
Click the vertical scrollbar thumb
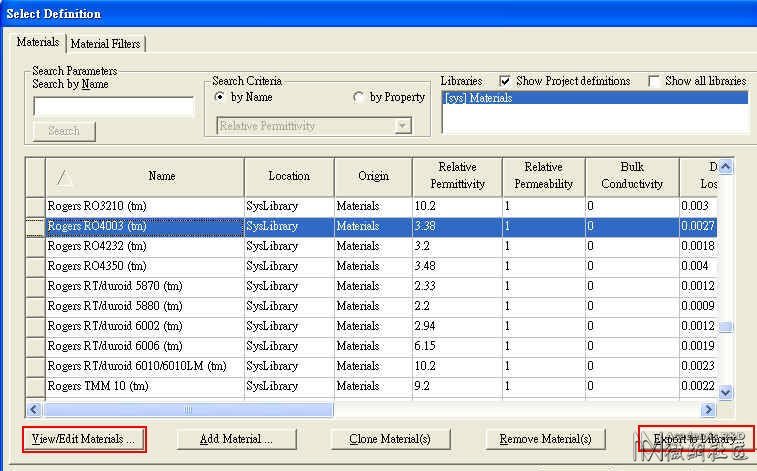pos(726,327)
